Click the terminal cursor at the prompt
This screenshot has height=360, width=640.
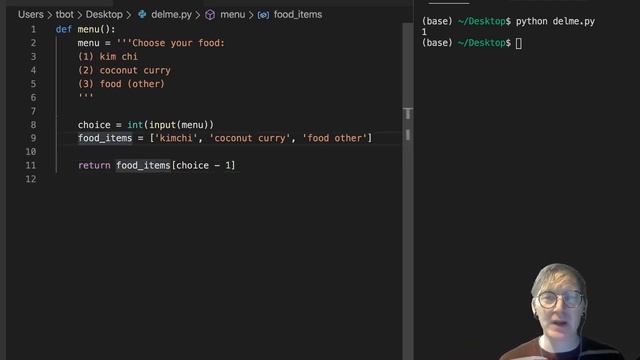click(519, 43)
